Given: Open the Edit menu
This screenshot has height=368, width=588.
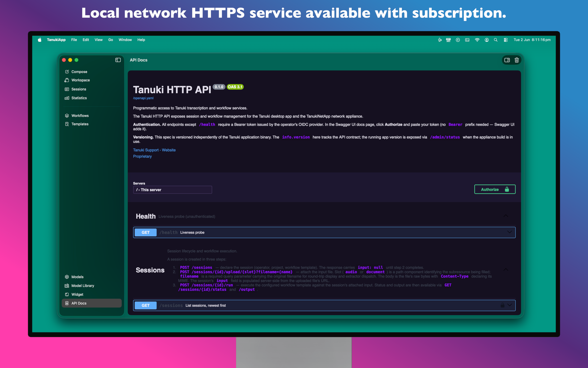Looking at the screenshot, I should (x=86, y=40).
